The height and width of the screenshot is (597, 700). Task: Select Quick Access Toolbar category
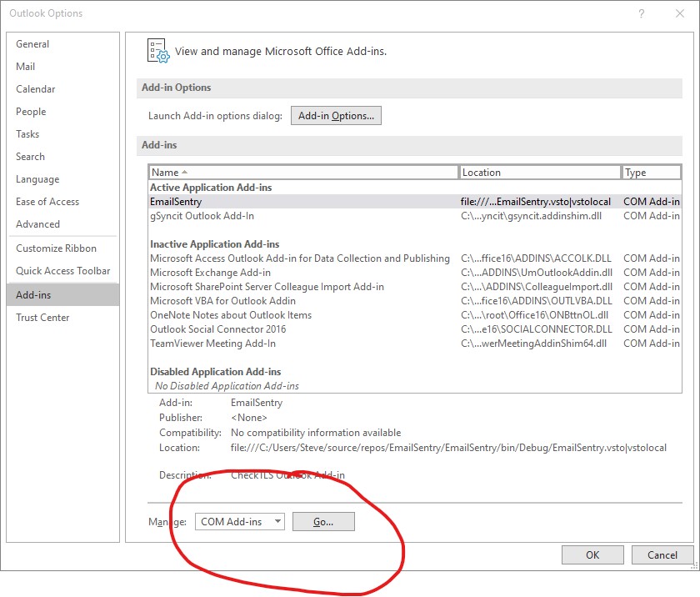[63, 271]
